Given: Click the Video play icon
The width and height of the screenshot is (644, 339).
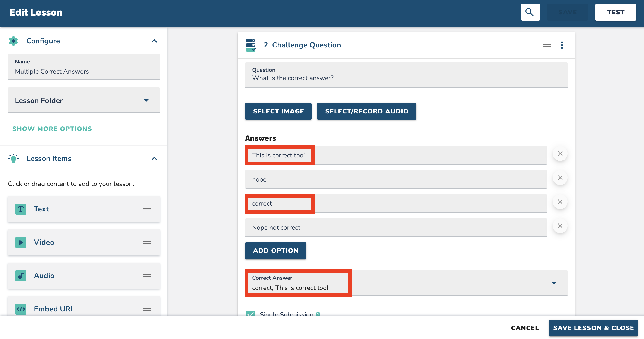Looking at the screenshot, I should (21, 242).
